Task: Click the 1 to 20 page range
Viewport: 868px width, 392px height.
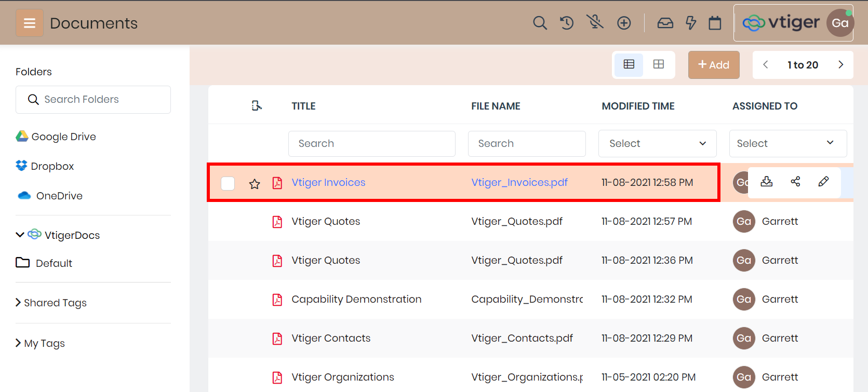Action: 803,65
